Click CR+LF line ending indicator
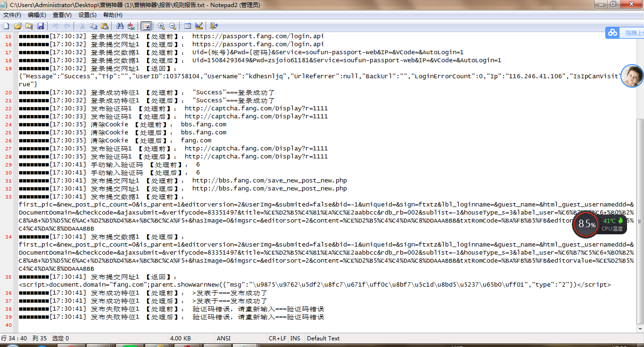Viewport: 644px width, 347px height. [x=277, y=338]
